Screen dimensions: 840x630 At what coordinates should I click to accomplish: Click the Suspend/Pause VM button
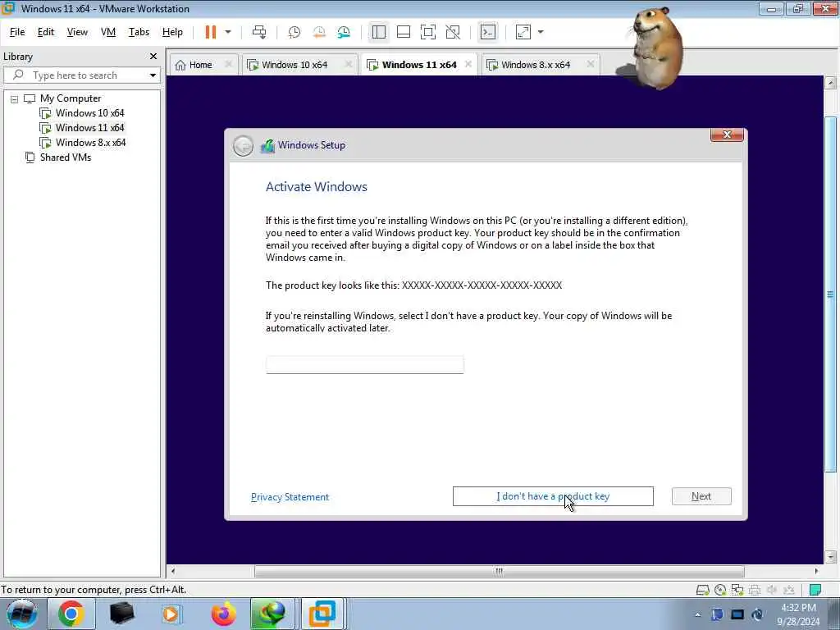coord(211,32)
